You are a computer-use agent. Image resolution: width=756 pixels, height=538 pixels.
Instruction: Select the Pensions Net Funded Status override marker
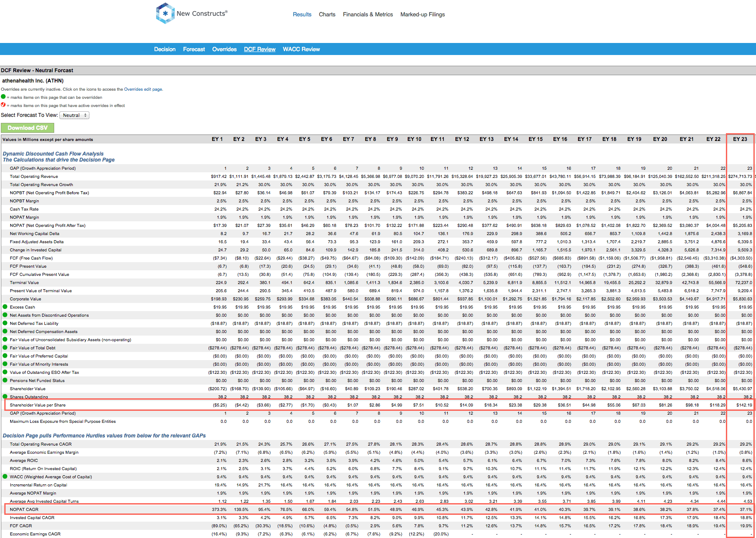click(5, 380)
